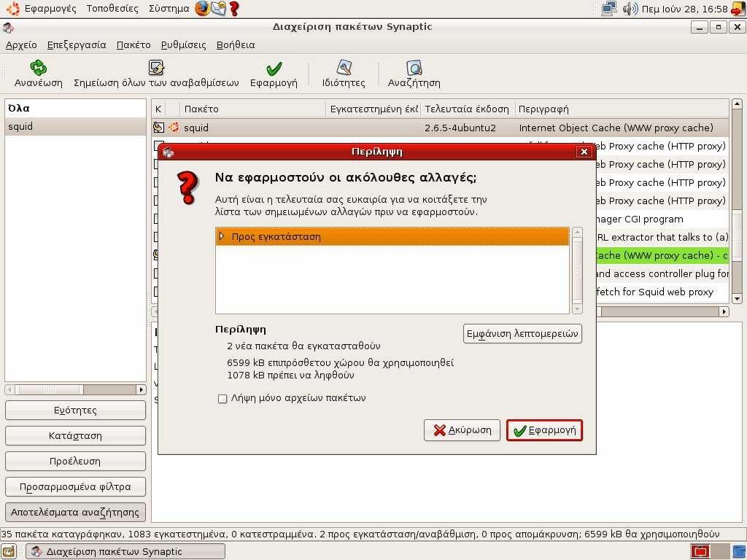Tick Λήψη μόνο αρχείων πακέτων checkbox
Image resolution: width=747 pixels, height=560 pixels.
coord(222,399)
